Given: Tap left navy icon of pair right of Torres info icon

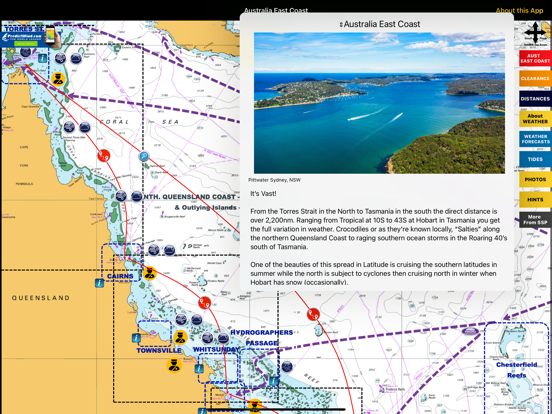Looking at the screenshot, I should coord(61,58).
